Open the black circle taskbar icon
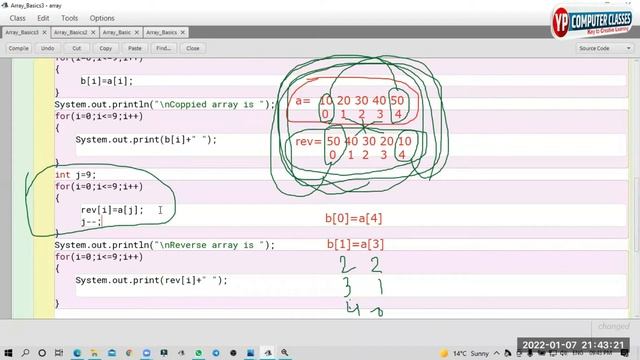640x360 pixels. (x=233, y=353)
